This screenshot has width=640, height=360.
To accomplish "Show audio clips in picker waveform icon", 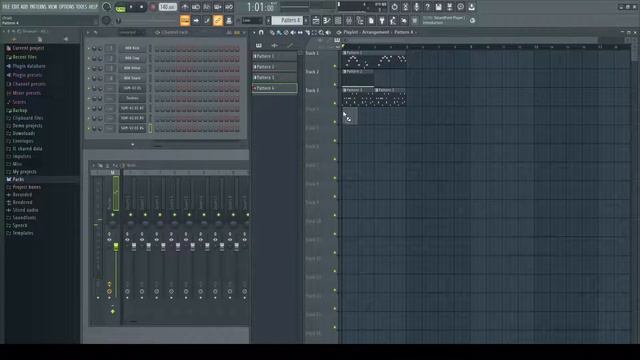I will (274, 46).
